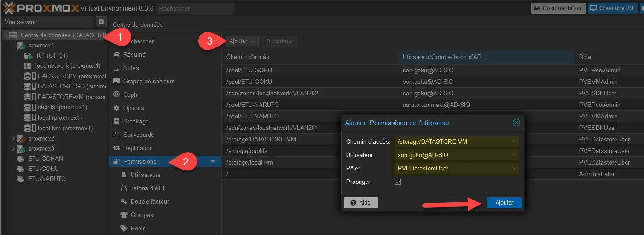Click the Double facteur key icon
The width and height of the screenshot is (644, 235).
point(123,201)
